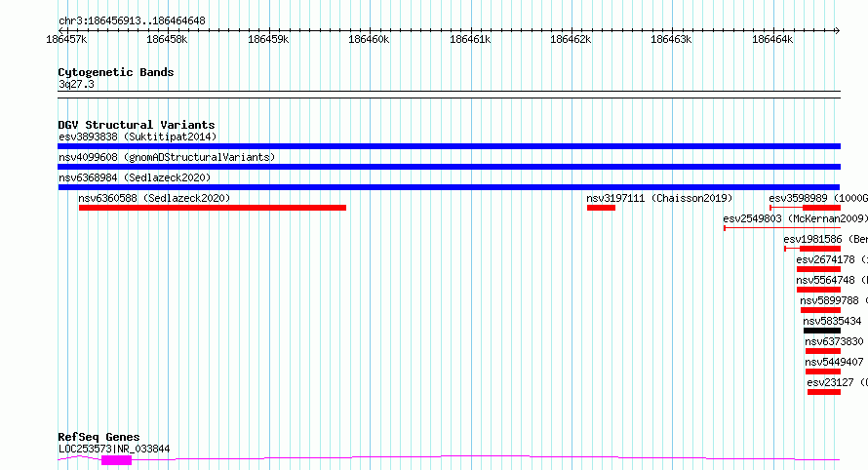Click the 186462k ruler tick label
The width and height of the screenshot is (868, 470).
point(571,39)
